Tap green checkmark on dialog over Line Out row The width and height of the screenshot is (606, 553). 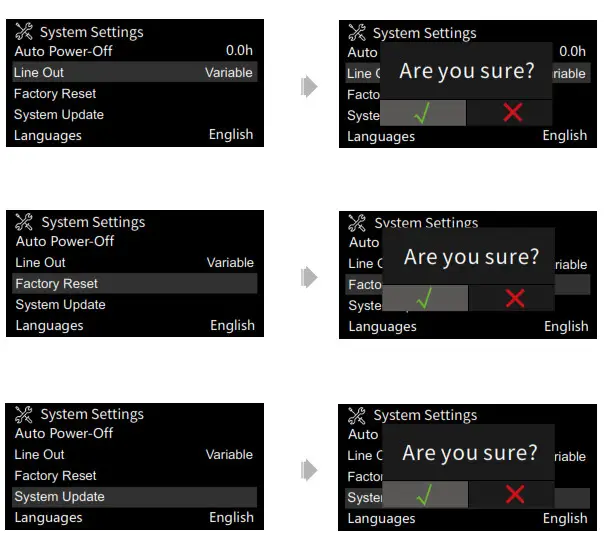pos(424,112)
